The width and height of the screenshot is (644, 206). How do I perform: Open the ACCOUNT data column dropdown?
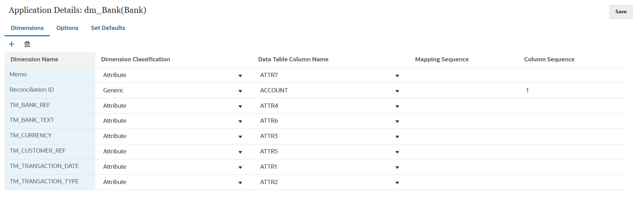[397, 91]
